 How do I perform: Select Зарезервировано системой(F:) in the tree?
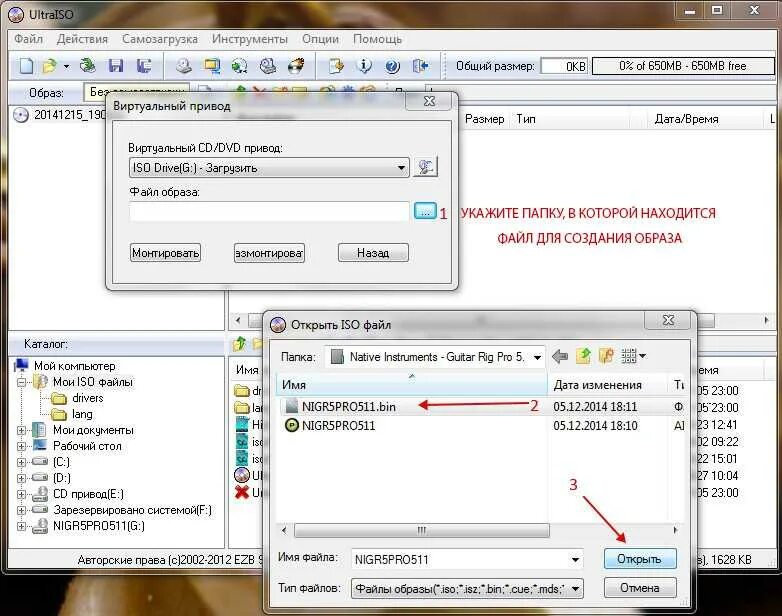(132, 510)
